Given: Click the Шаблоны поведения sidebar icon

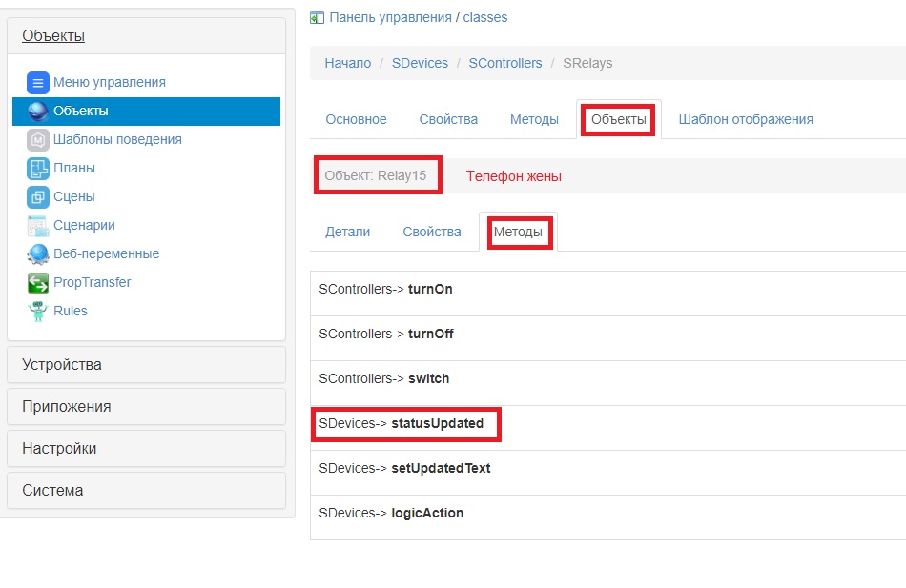Looking at the screenshot, I should (37, 139).
